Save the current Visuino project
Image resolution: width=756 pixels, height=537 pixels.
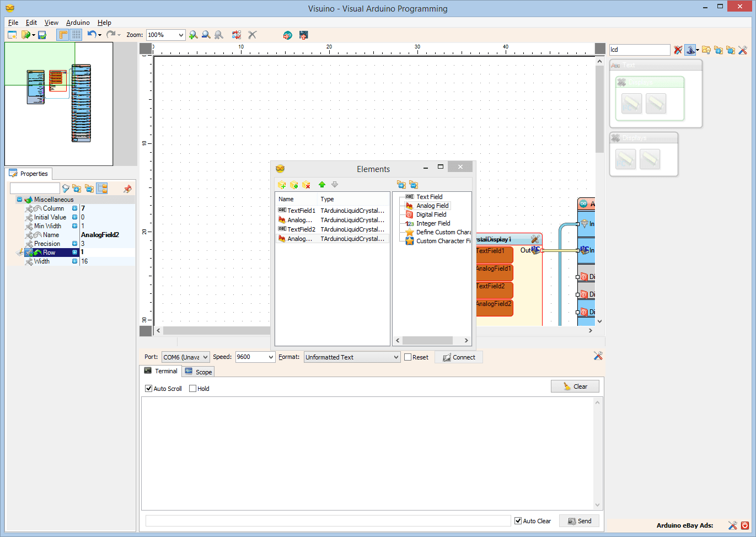pyautogui.click(x=41, y=35)
